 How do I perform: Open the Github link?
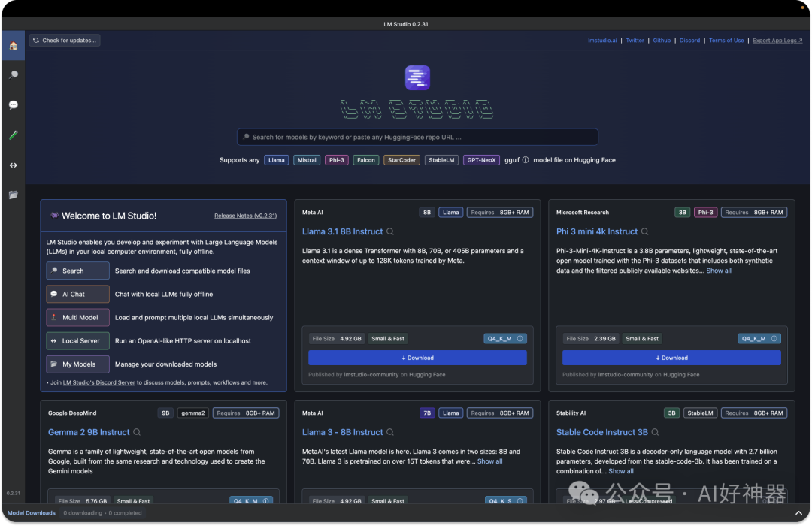pyautogui.click(x=662, y=41)
